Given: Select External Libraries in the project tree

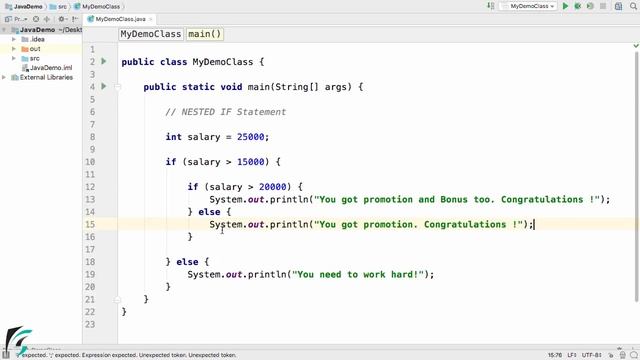Looking at the screenshot, I should tap(42, 77).
